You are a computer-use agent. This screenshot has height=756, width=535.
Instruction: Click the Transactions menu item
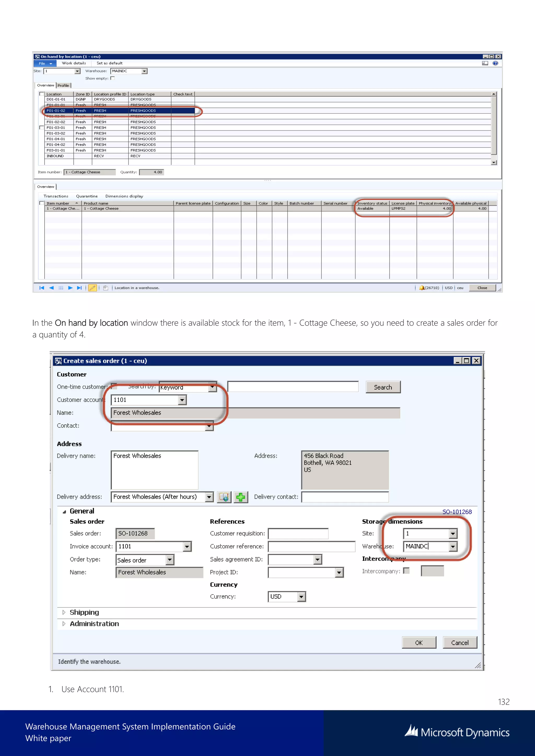[x=56, y=196]
